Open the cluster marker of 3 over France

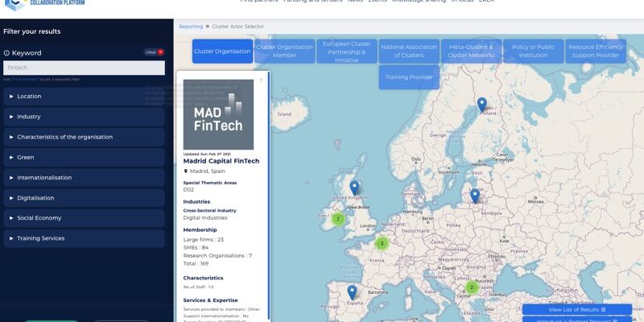pos(382,243)
